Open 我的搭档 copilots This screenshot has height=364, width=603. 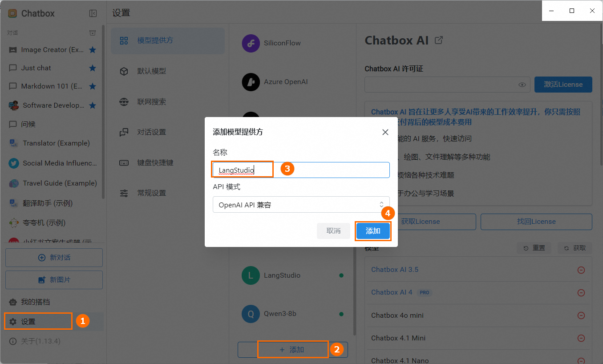click(53, 302)
